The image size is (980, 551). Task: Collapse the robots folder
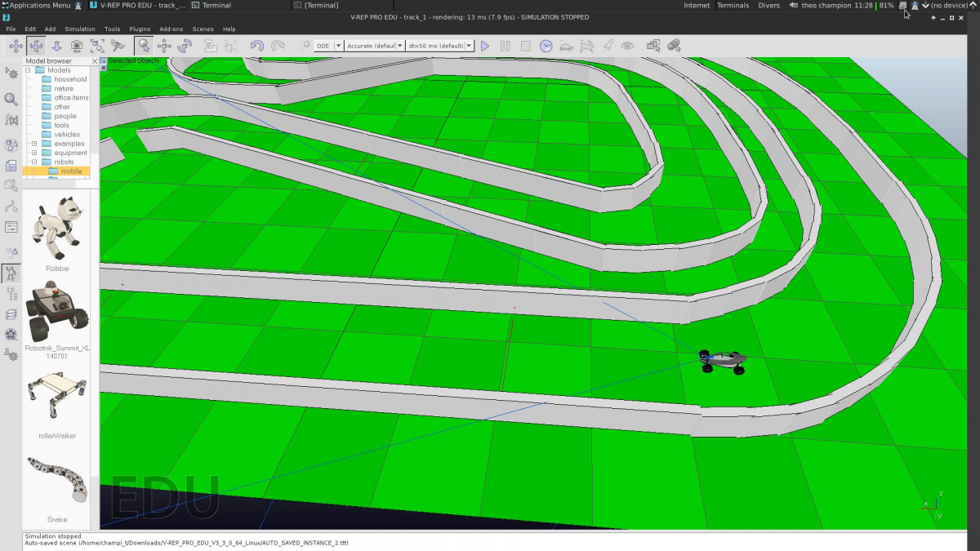coord(34,162)
